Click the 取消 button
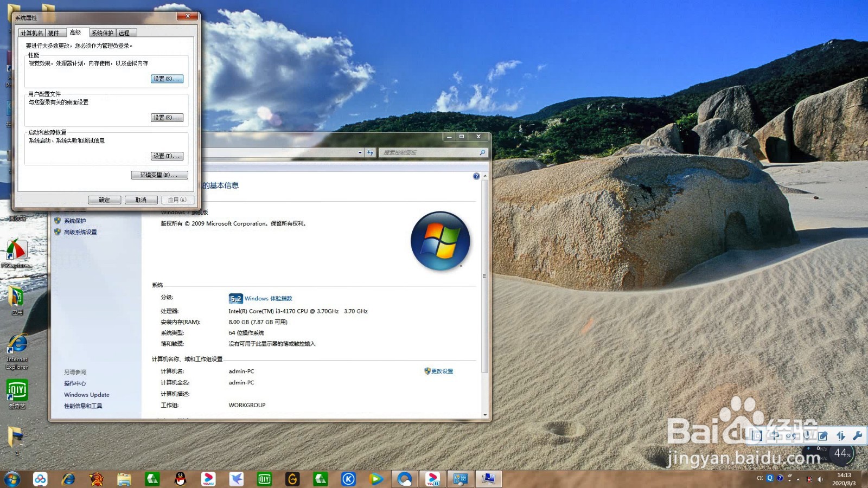Screen dimensions: 868x488 click(141, 200)
